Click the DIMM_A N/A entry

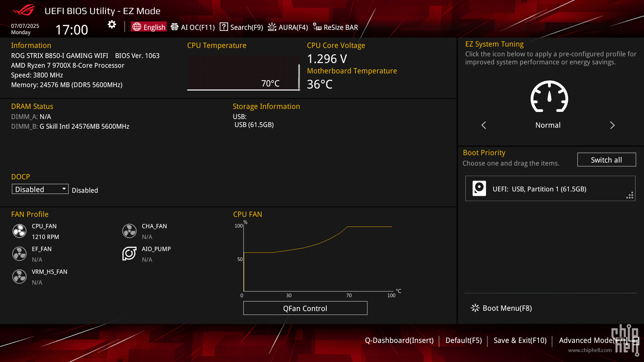(31, 117)
